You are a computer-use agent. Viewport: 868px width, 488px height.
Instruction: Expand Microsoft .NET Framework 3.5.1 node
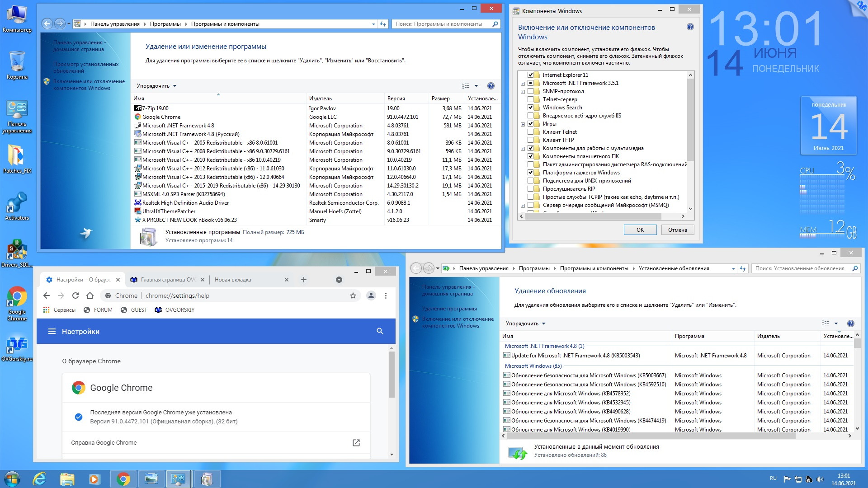(523, 84)
